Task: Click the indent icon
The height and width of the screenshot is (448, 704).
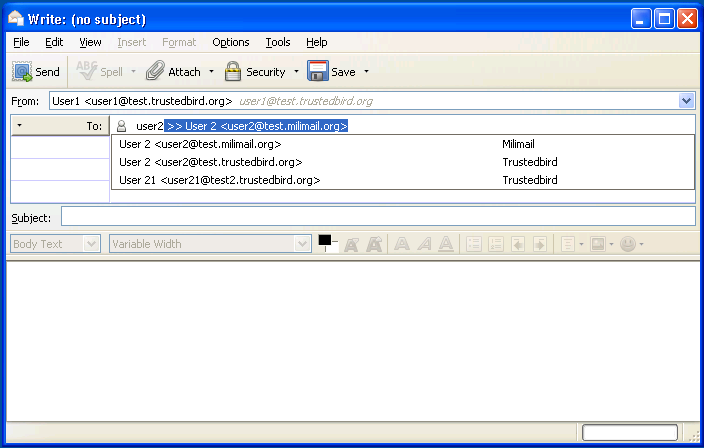Action: point(540,244)
